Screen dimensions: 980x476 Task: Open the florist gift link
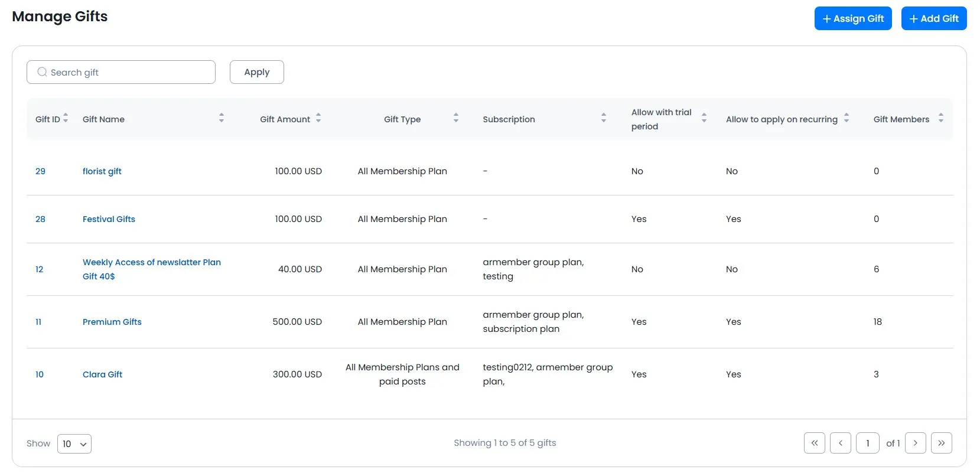(102, 171)
